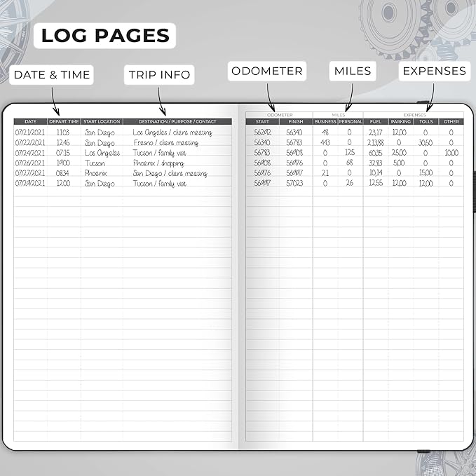Click the large MILES callout label
This screenshot has height=476, width=476.
coord(353,71)
